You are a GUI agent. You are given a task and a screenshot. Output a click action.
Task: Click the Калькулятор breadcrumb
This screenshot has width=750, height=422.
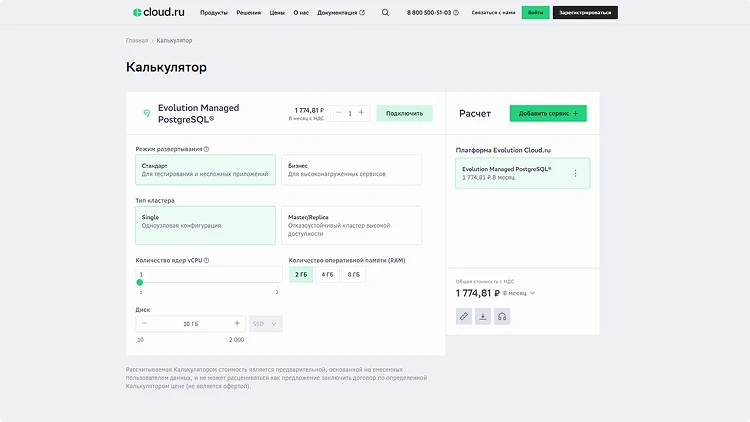[174, 41]
